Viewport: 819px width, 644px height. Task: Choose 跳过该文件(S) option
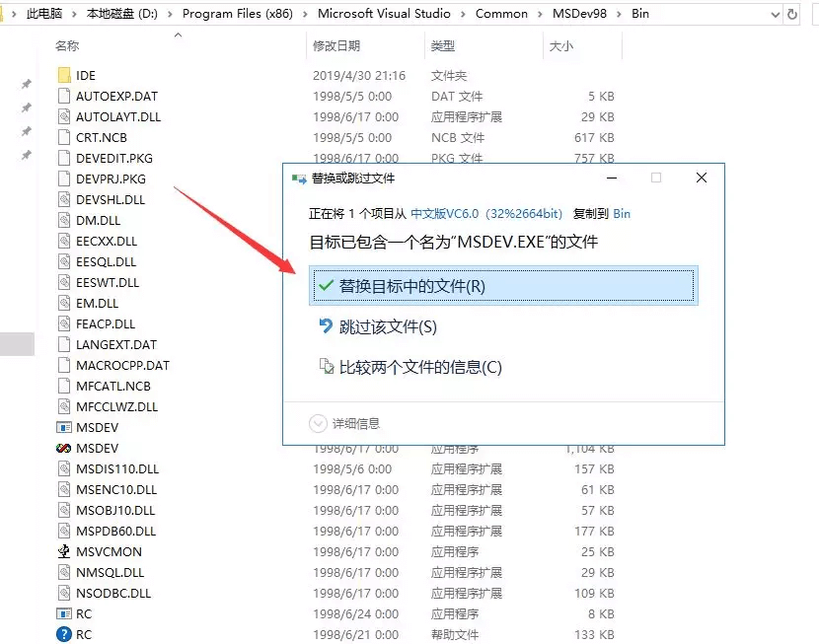[x=378, y=326]
